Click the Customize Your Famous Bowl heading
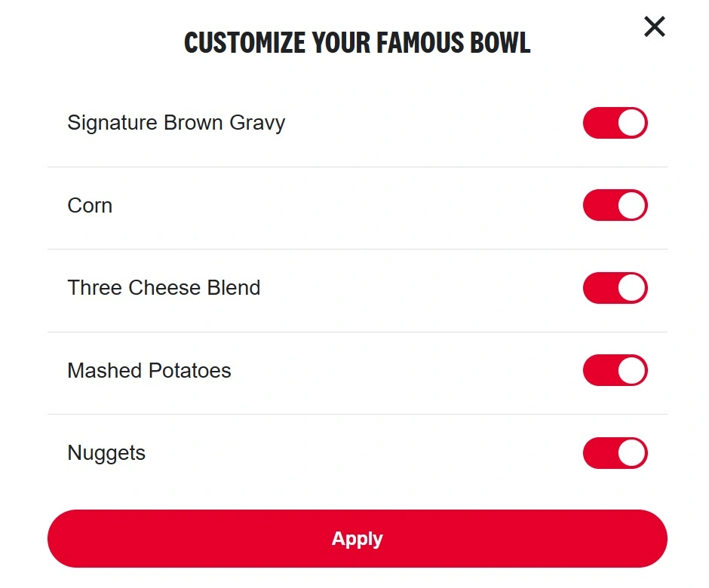 355,42
